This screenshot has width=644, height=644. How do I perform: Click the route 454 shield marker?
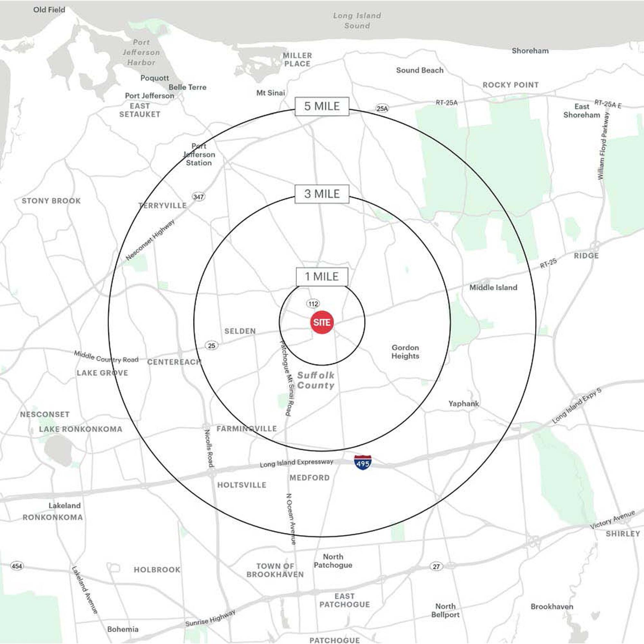pos(17,566)
